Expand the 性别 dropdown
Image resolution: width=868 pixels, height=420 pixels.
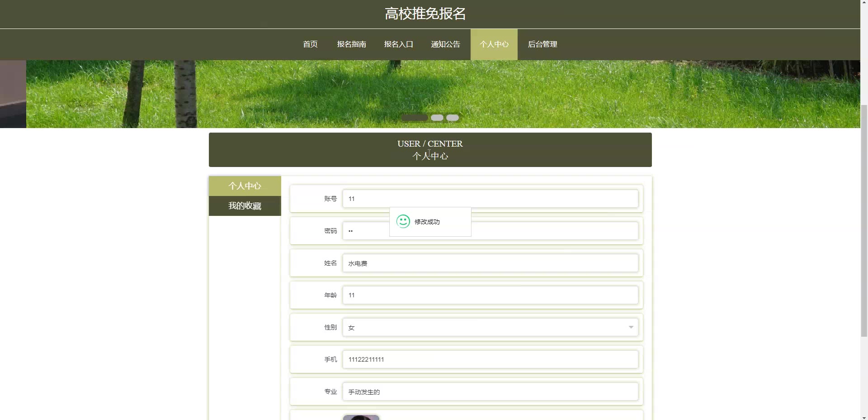[490, 327]
